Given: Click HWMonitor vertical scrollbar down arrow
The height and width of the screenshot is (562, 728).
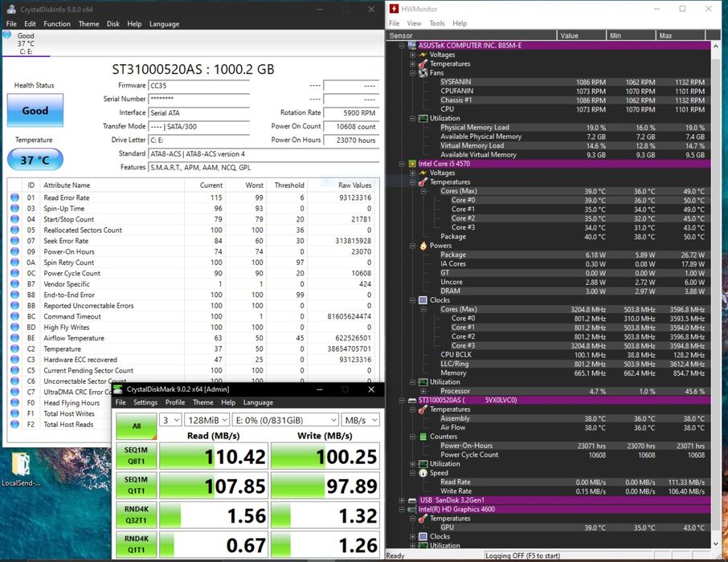Looking at the screenshot, I should click(x=715, y=544).
